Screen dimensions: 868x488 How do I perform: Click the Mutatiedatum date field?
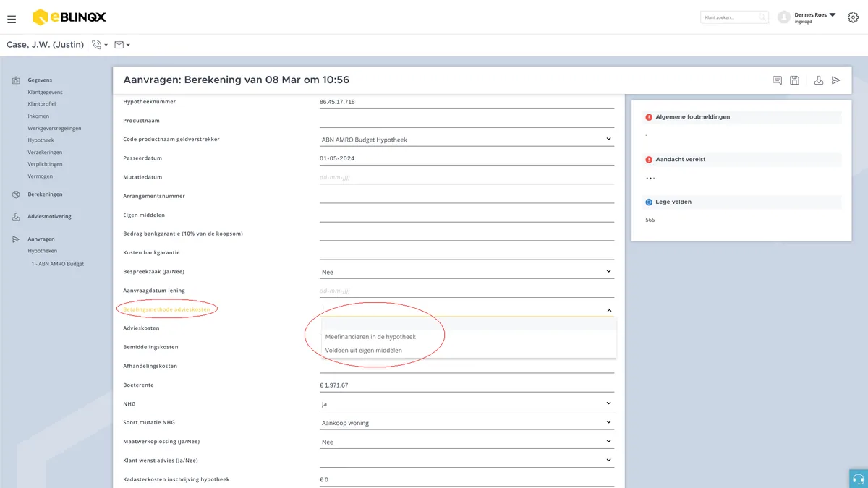[467, 177]
